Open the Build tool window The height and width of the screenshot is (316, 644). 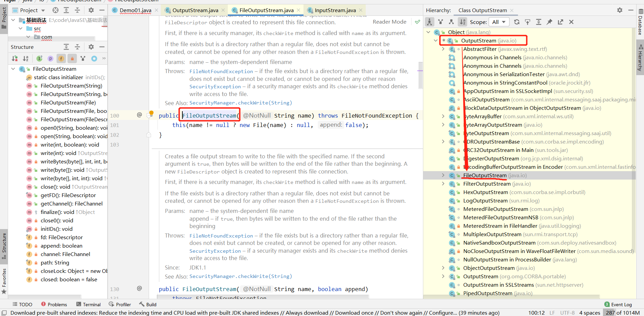148,304
